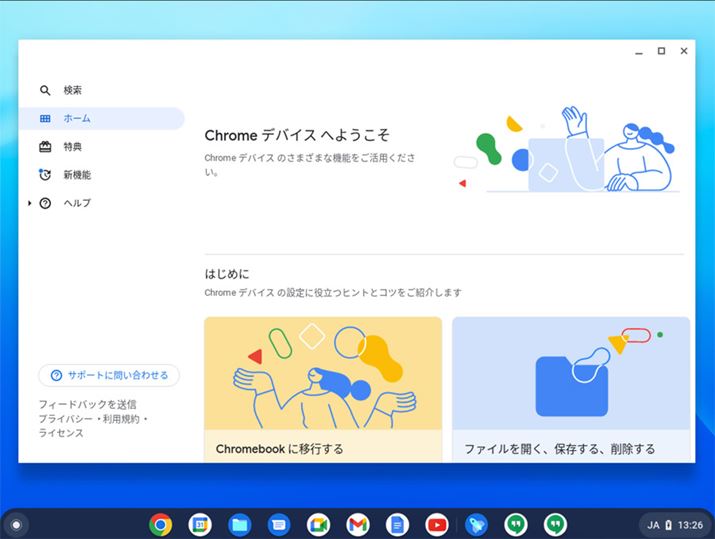Open the 利用規約 link
Image resolution: width=715 pixels, height=539 pixels.
(x=120, y=419)
